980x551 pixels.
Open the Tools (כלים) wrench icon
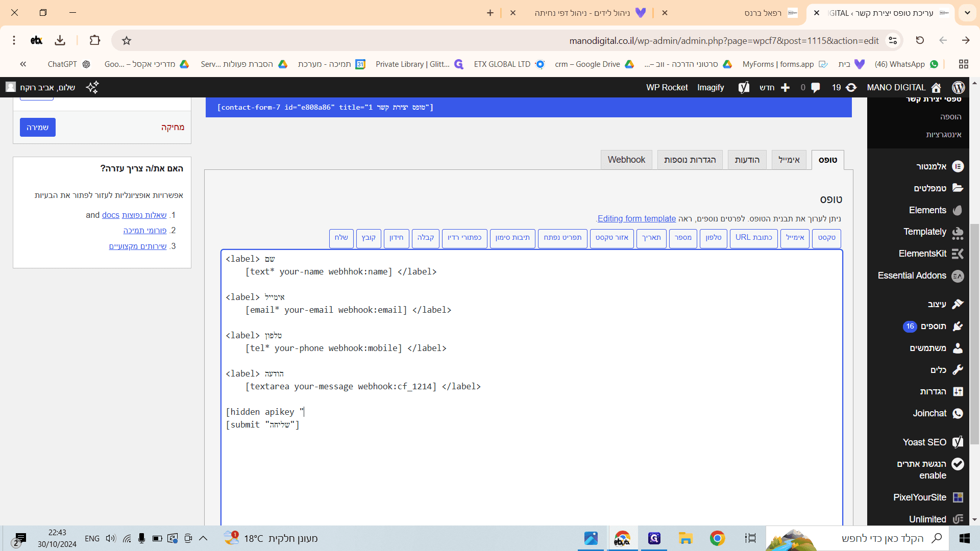pos(958,370)
